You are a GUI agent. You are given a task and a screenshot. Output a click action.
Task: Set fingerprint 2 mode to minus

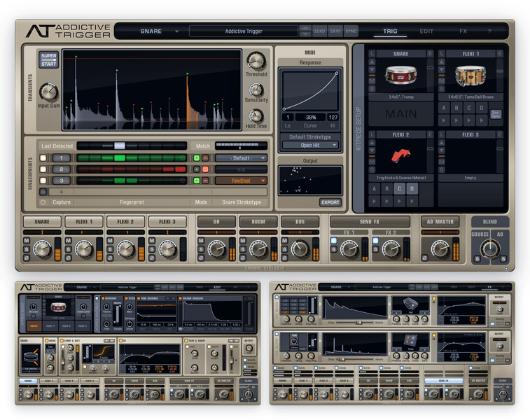click(x=205, y=169)
